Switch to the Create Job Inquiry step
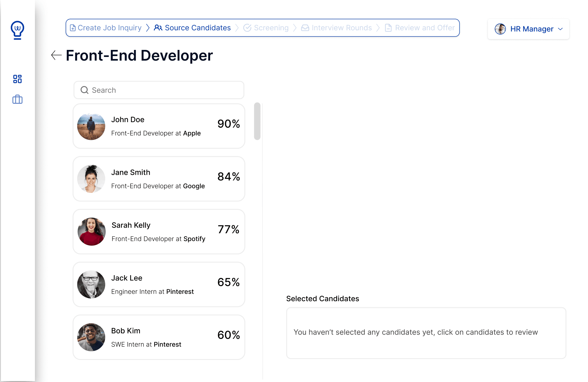 pyautogui.click(x=109, y=28)
